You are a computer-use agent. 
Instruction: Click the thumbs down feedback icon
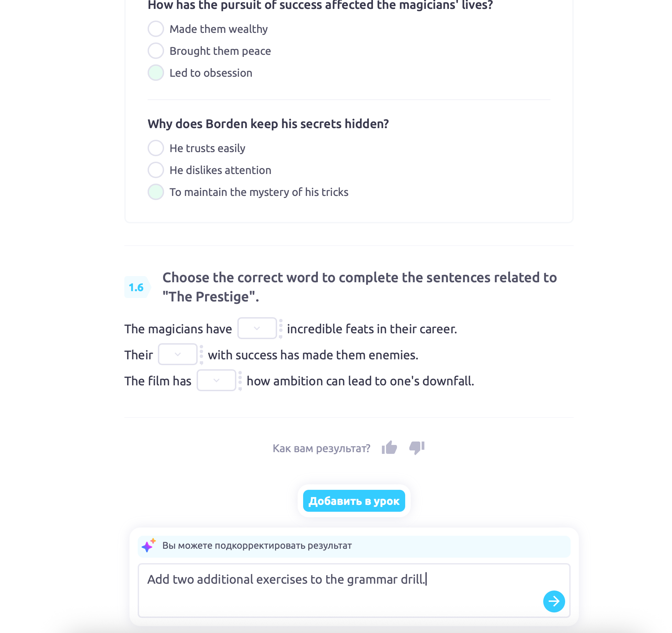point(416,448)
